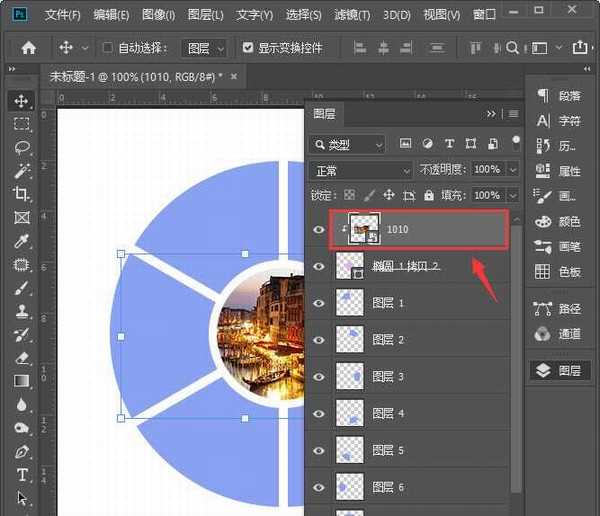
Task: Select the Eyedropper tool
Action: click(x=21, y=241)
